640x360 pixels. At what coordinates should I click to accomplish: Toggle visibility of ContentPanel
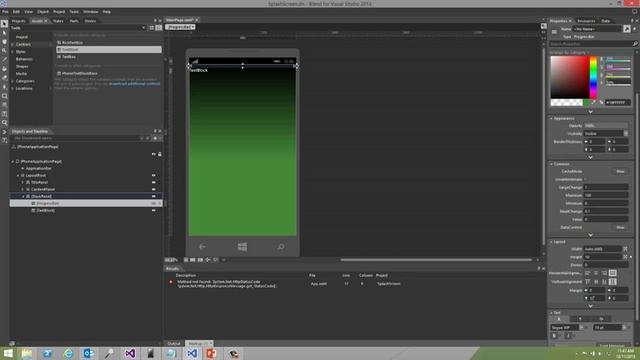[154, 189]
